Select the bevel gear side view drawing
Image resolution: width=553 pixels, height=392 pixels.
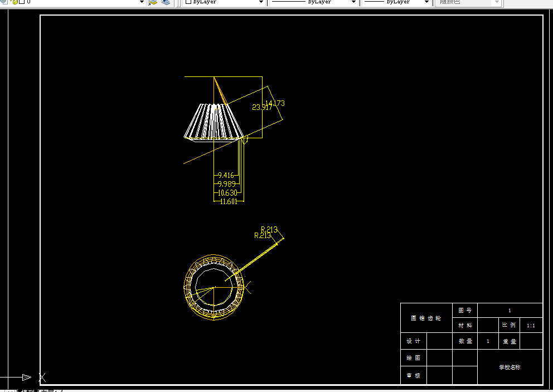click(x=214, y=122)
